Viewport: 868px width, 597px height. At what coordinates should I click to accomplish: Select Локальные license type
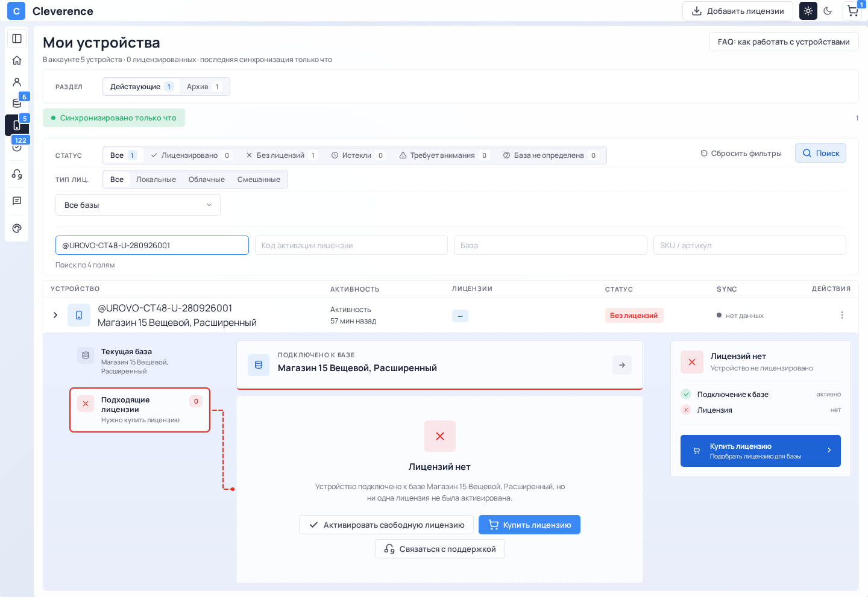(156, 180)
